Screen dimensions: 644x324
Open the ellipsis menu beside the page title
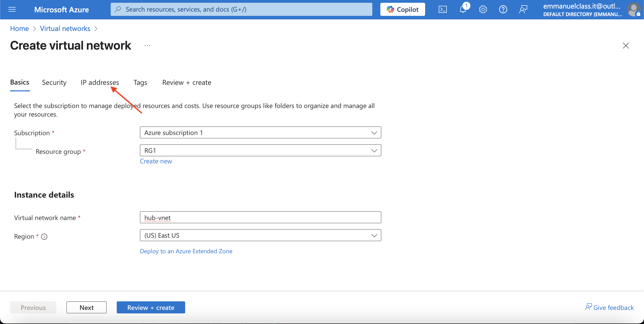pos(147,46)
